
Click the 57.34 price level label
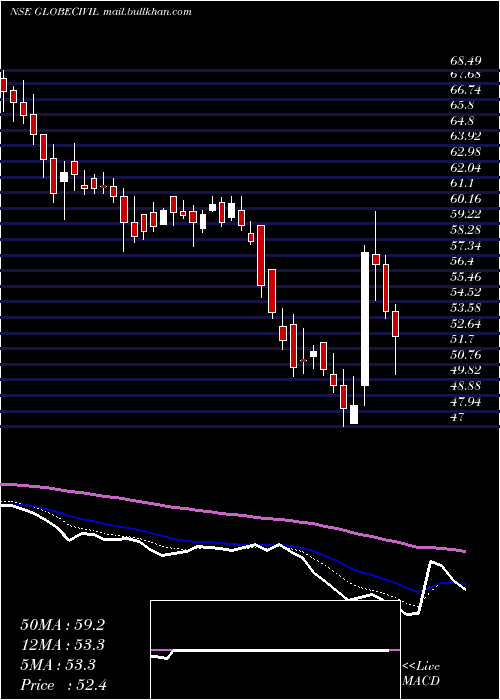(465, 246)
